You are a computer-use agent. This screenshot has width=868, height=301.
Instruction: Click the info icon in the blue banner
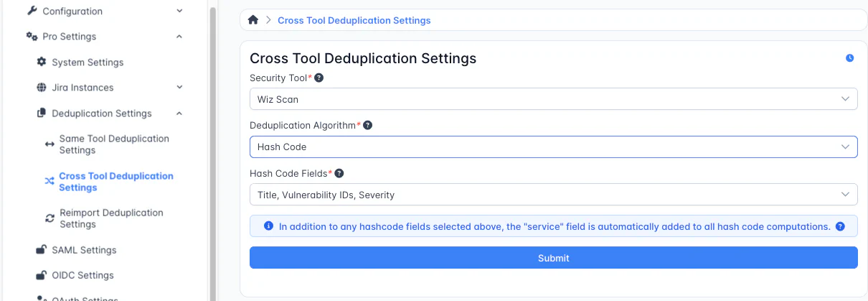point(269,226)
